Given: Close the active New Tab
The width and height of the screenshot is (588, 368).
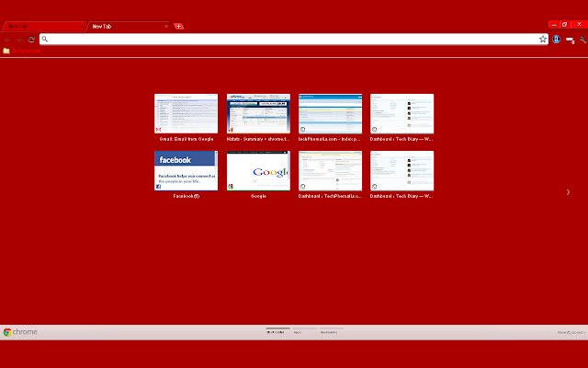Looking at the screenshot, I should tap(166, 27).
